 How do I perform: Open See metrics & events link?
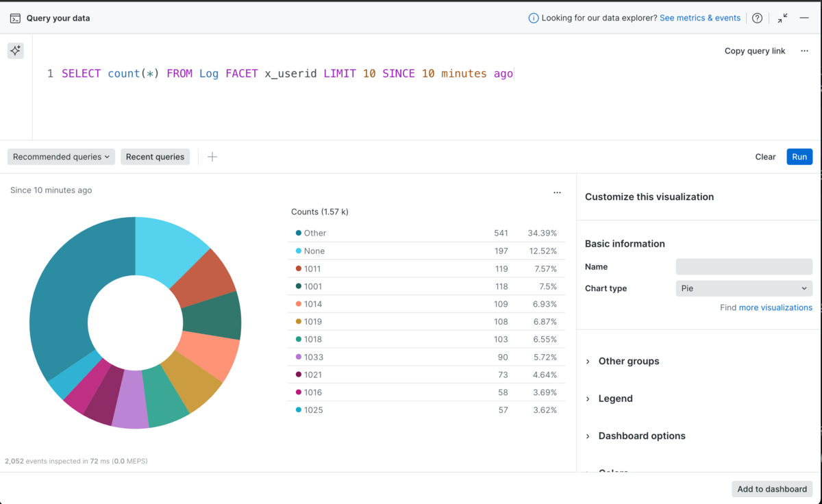tap(700, 18)
